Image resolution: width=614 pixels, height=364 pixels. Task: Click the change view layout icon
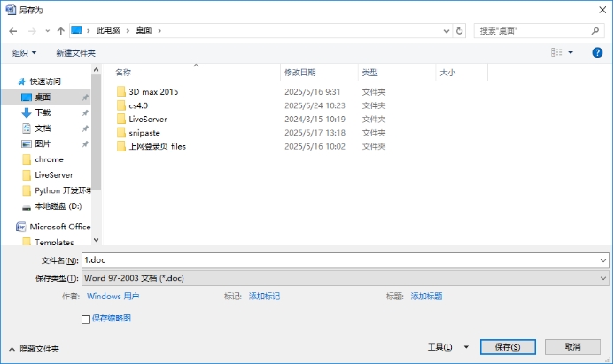click(x=556, y=52)
